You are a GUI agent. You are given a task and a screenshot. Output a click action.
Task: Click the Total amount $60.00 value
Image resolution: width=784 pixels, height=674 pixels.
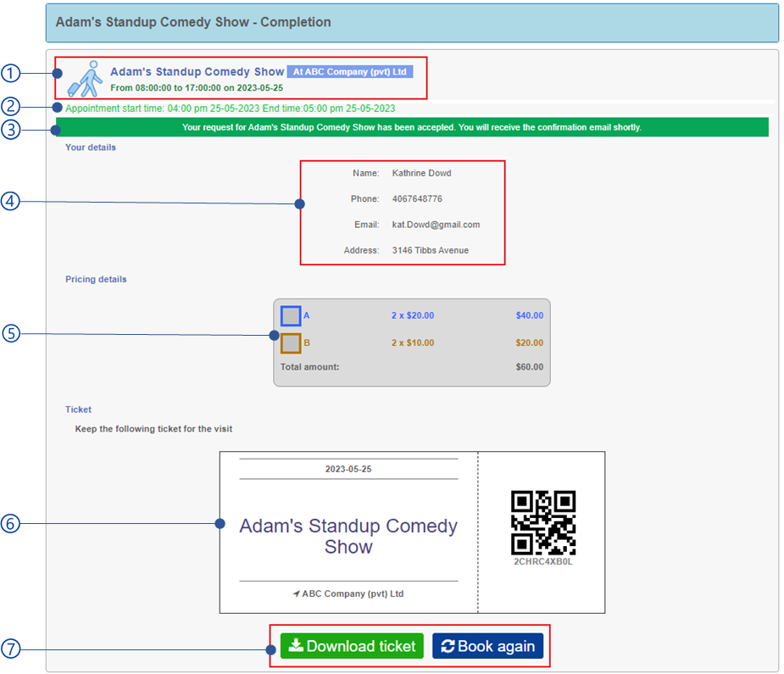(529, 367)
